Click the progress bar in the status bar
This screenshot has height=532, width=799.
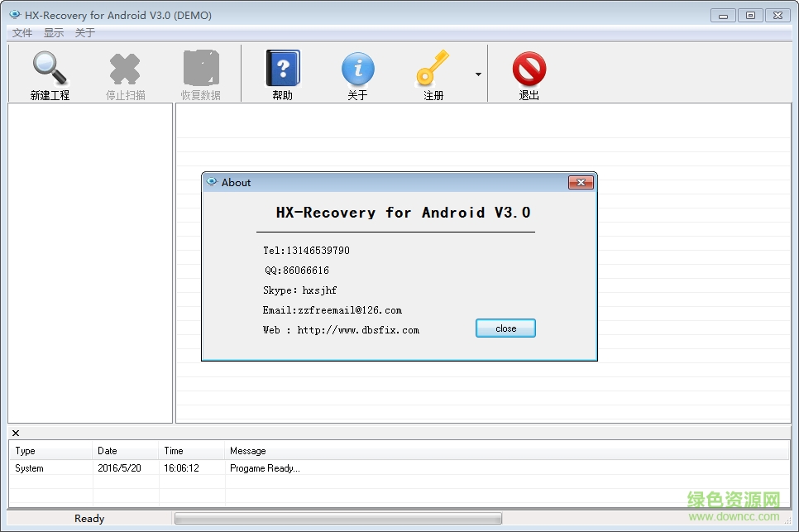pyautogui.click(x=338, y=518)
